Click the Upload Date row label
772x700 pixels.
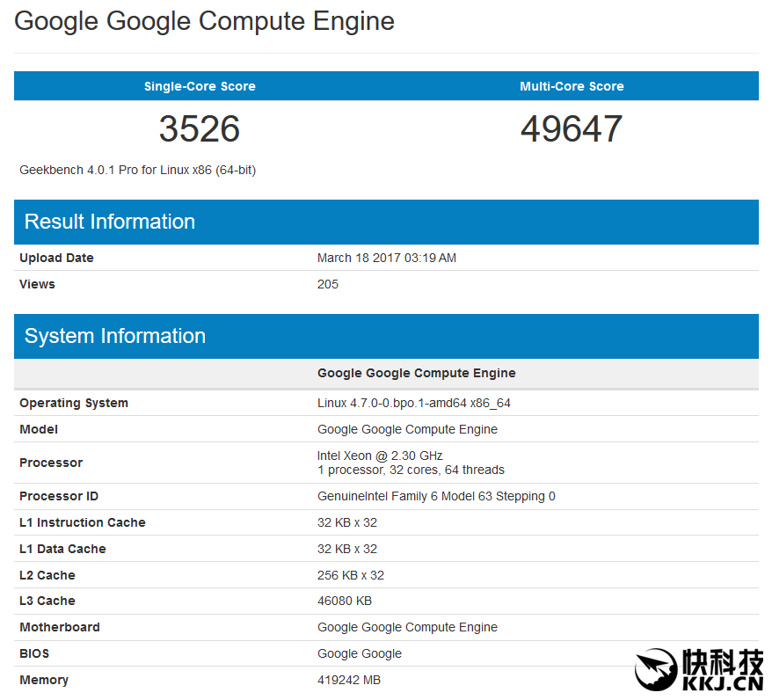coord(56,258)
